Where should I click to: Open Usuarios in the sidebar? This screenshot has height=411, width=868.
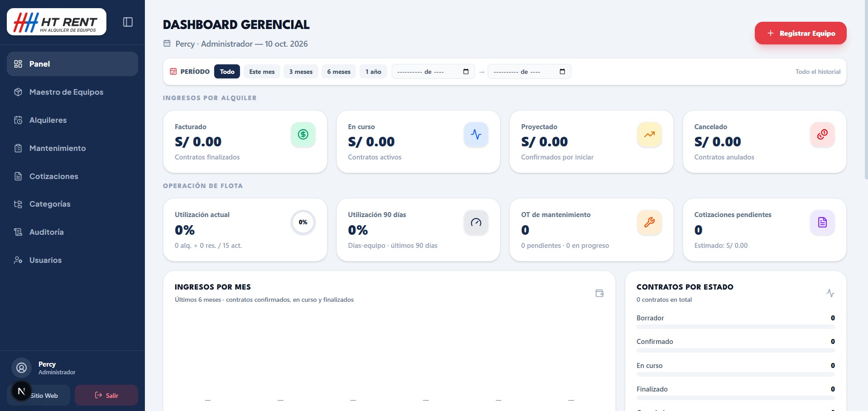tap(72, 260)
